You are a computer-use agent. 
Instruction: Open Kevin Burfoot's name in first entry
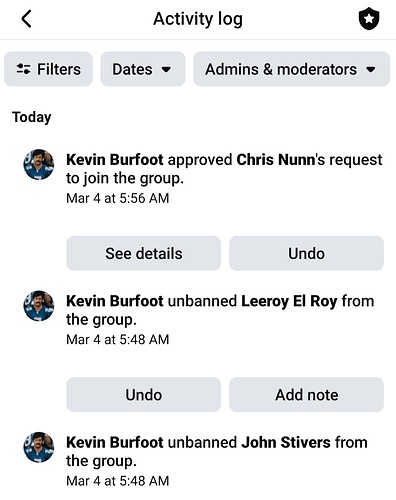click(x=115, y=160)
